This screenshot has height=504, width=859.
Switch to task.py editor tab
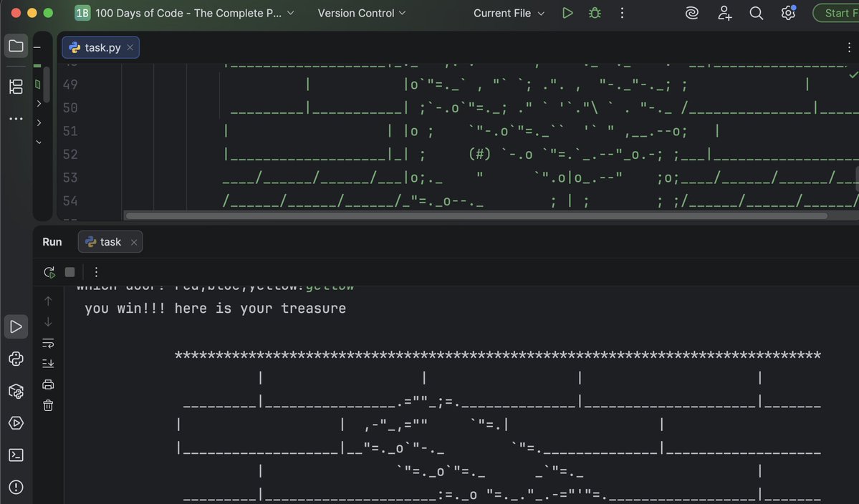point(100,48)
